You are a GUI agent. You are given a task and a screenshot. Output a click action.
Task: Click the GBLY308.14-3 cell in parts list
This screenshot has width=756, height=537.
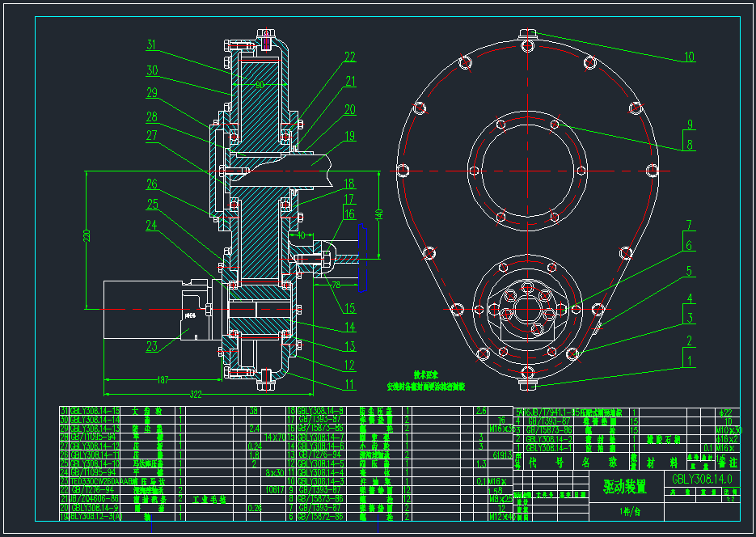[321, 481]
